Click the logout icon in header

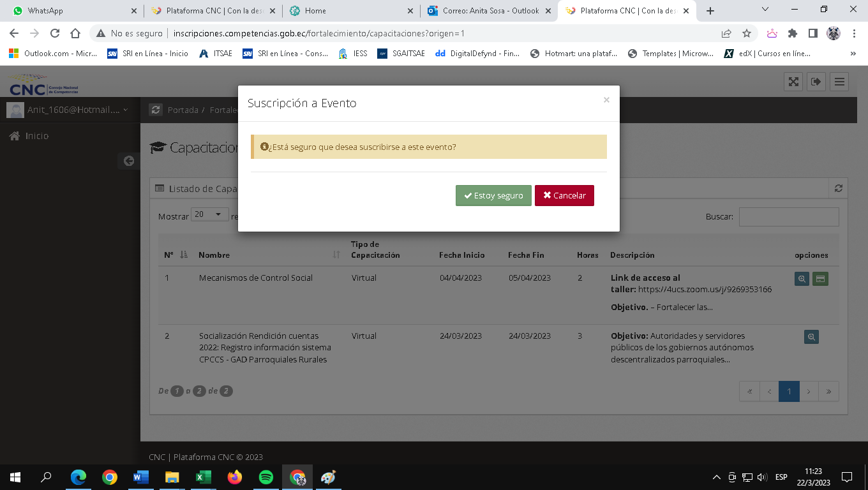tap(816, 82)
